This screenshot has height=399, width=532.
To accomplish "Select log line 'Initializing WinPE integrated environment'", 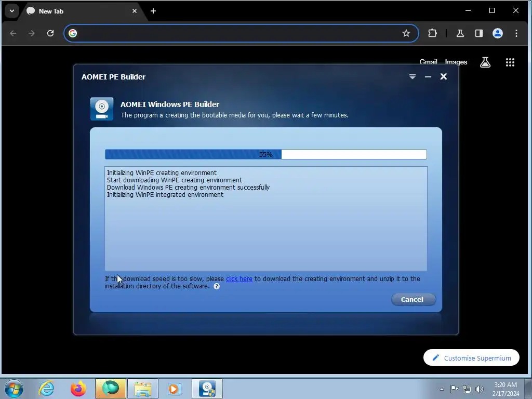I will click(165, 195).
